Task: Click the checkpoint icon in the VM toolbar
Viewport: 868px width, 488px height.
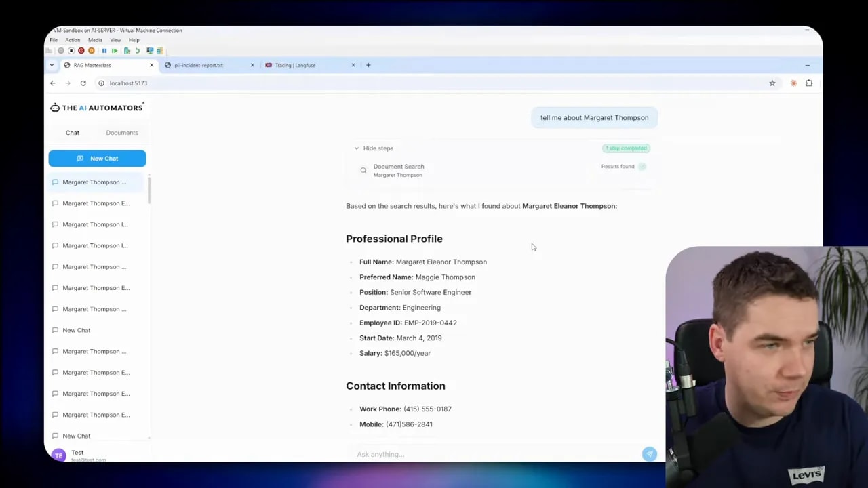Action: (x=127, y=50)
